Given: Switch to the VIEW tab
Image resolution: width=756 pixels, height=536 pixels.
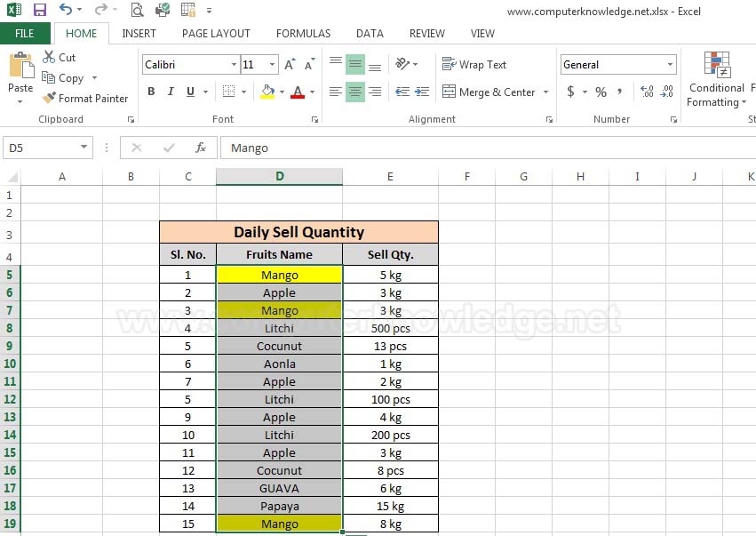Looking at the screenshot, I should pos(482,33).
